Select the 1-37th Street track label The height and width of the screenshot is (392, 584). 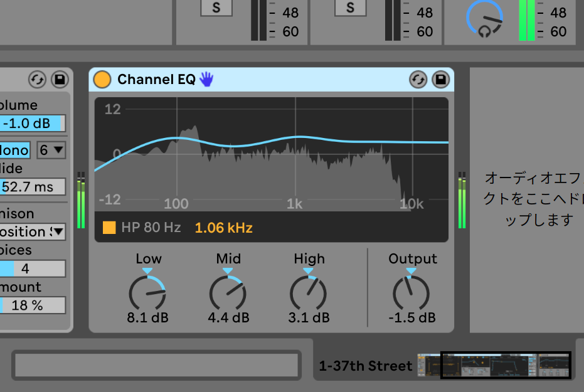366,366
